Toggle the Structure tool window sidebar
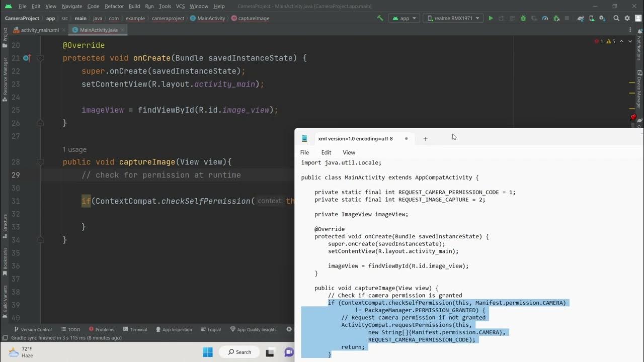The width and height of the screenshot is (644, 362). (x=5, y=225)
